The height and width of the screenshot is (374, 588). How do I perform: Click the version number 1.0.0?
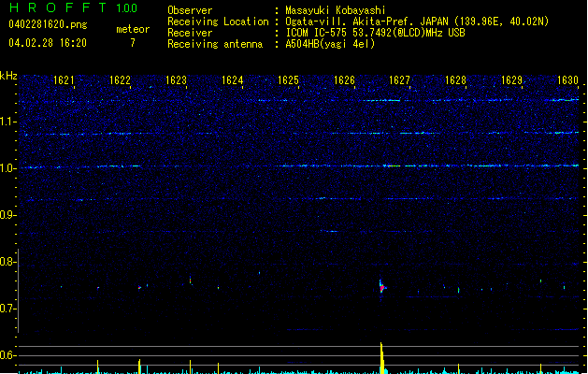127,8
